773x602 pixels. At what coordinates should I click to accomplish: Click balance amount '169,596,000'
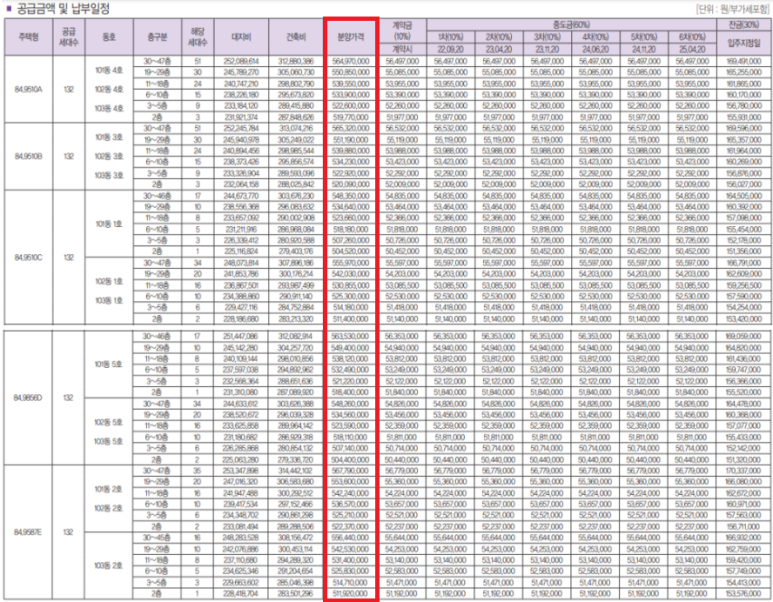click(x=744, y=128)
